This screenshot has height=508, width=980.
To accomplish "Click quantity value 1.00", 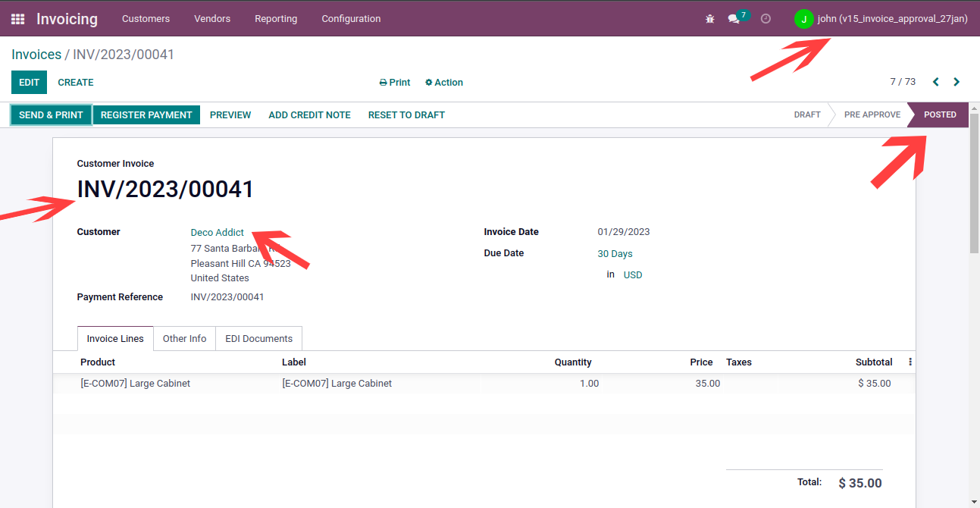I will (589, 384).
